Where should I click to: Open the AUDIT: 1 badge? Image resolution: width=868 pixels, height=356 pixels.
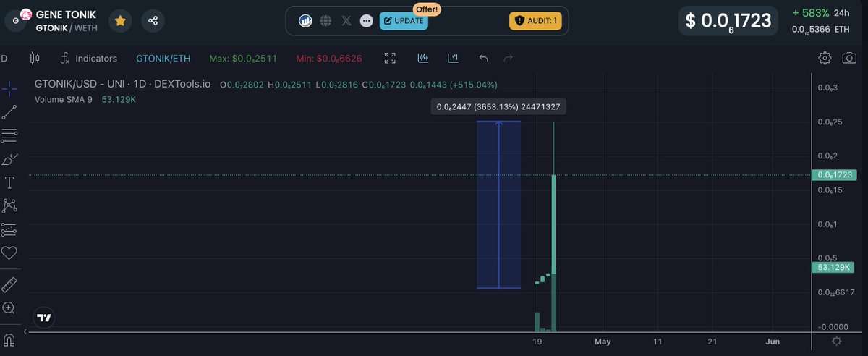point(535,21)
